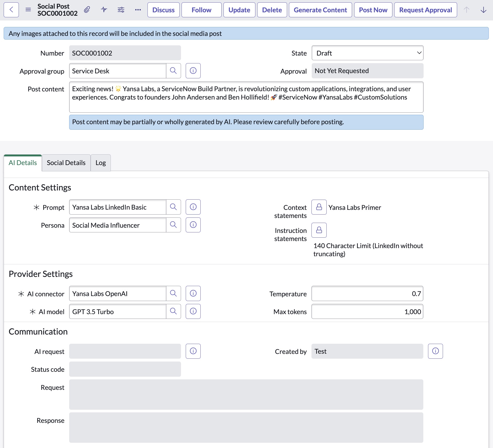Toggle the activity stream pulse icon
The height and width of the screenshot is (448, 493).
(x=104, y=10)
